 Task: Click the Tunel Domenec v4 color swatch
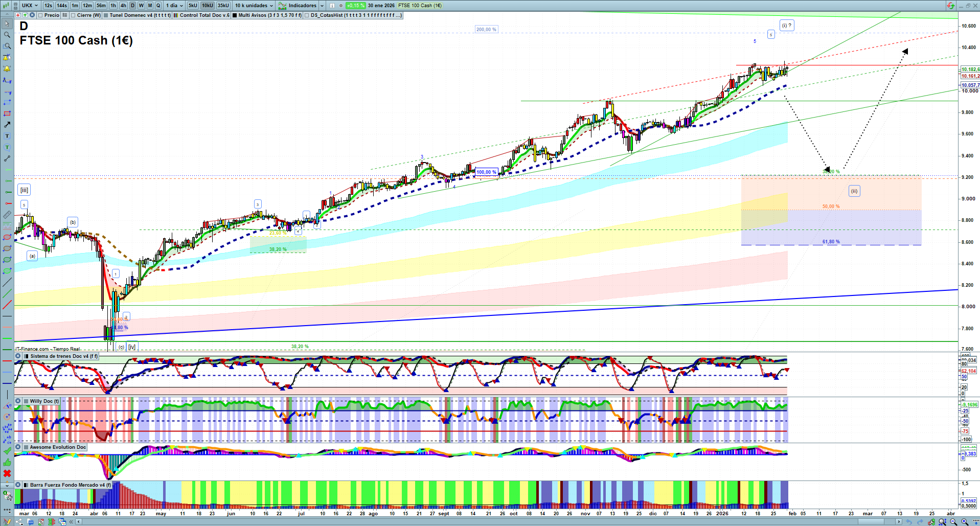pos(106,15)
